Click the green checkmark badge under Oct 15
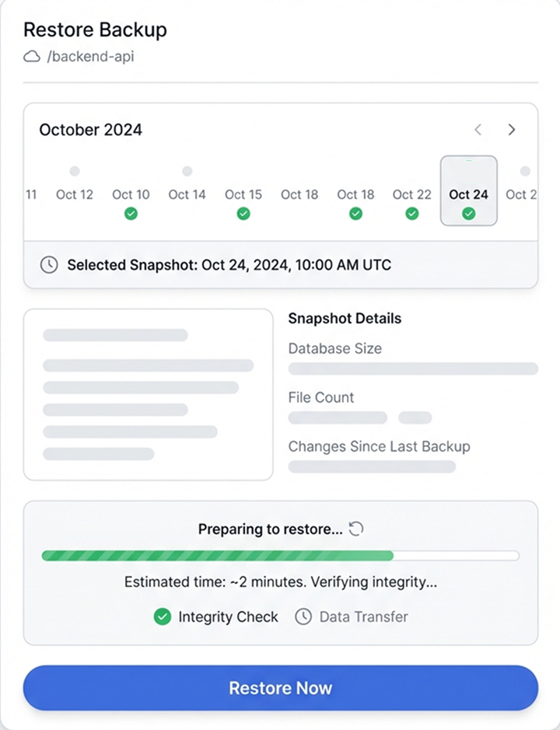Viewport: 560px width, 730px height. (x=243, y=212)
